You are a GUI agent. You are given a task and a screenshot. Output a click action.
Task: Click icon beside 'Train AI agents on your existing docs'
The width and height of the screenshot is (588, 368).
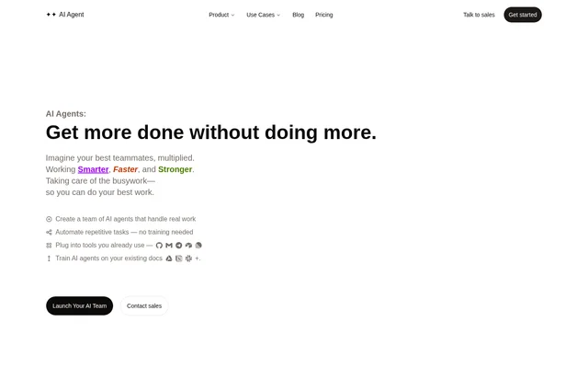click(49, 259)
